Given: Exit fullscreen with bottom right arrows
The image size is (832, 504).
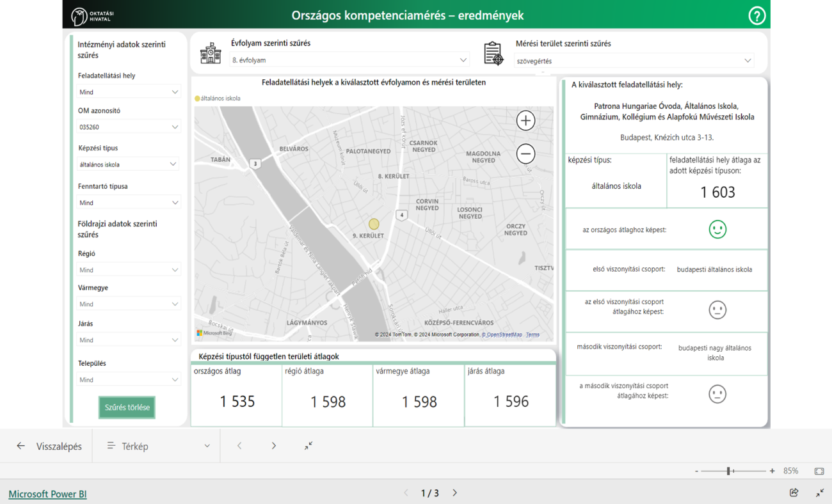Looking at the screenshot, I should (820, 492).
